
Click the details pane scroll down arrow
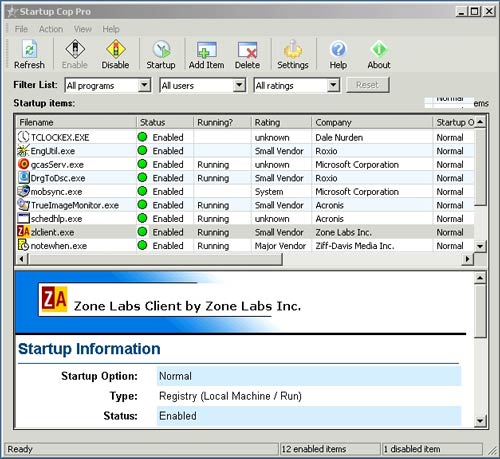pos(480,421)
